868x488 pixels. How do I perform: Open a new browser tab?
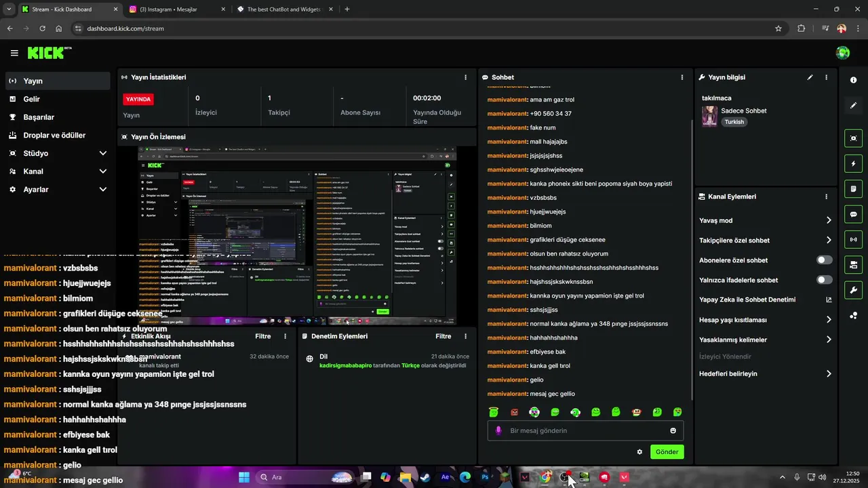tap(347, 9)
